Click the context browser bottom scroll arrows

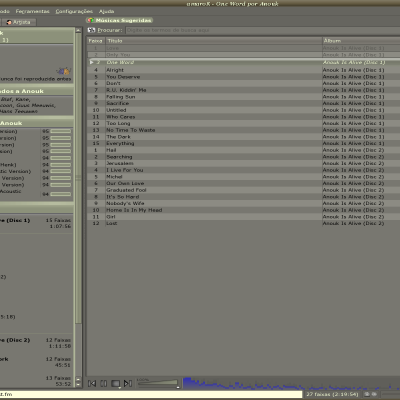tap(78, 382)
